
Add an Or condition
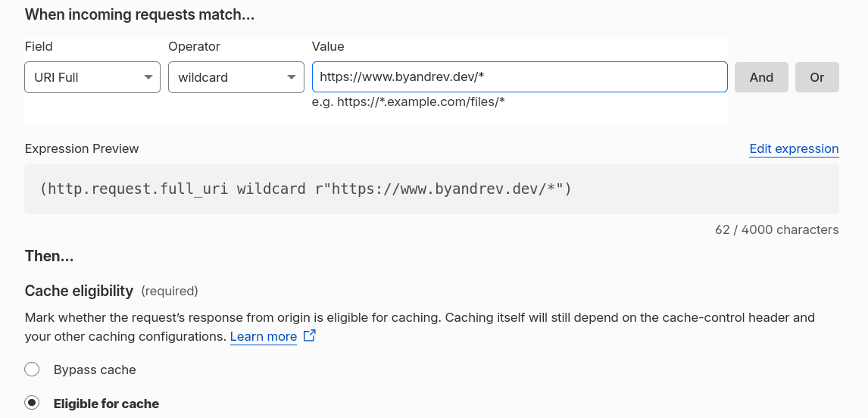coord(817,77)
